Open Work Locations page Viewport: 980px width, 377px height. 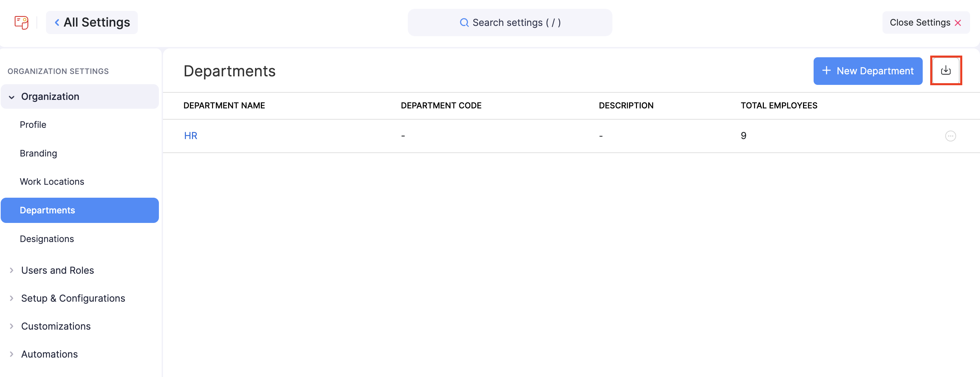(x=52, y=181)
